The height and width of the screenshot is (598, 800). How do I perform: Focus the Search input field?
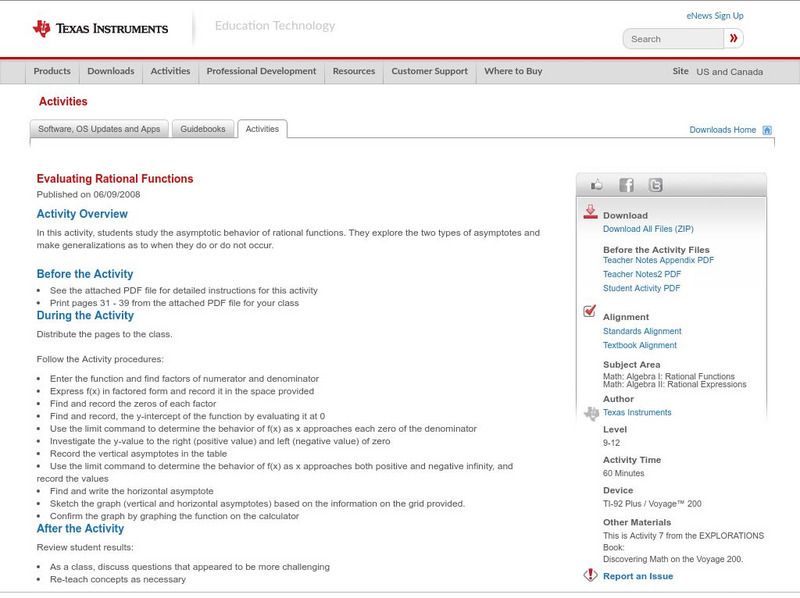(673, 39)
